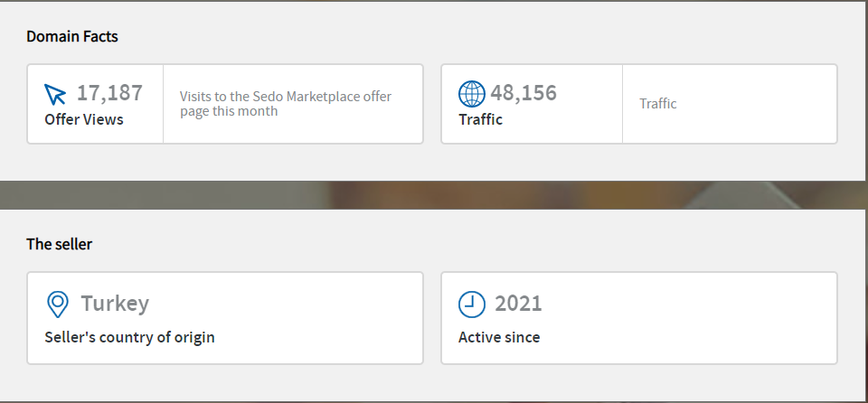The height and width of the screenshot is (403, 868).
Task: Click the Active since label
Action: [499, 337]
